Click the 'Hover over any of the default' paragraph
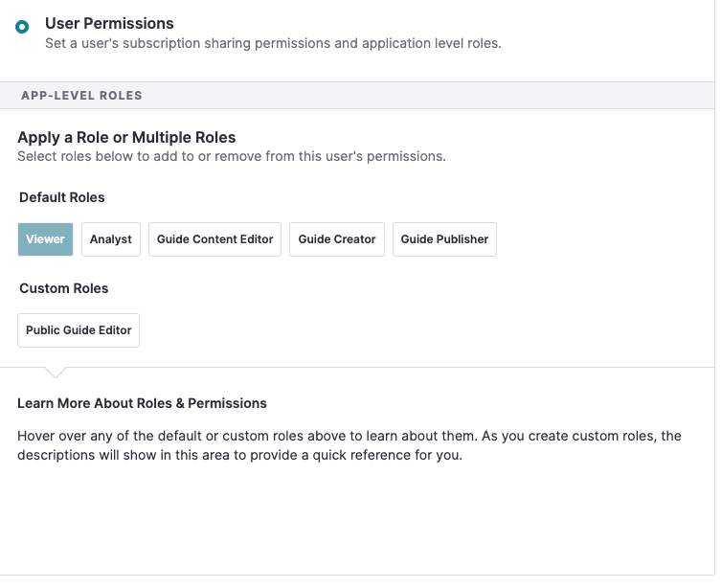721x588 pixels. 349,445
